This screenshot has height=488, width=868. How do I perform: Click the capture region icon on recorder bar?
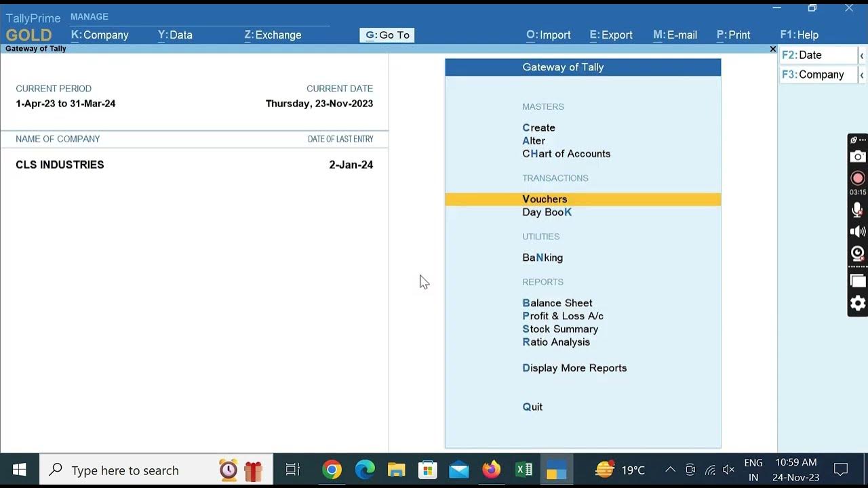click(x=858, y=281)
